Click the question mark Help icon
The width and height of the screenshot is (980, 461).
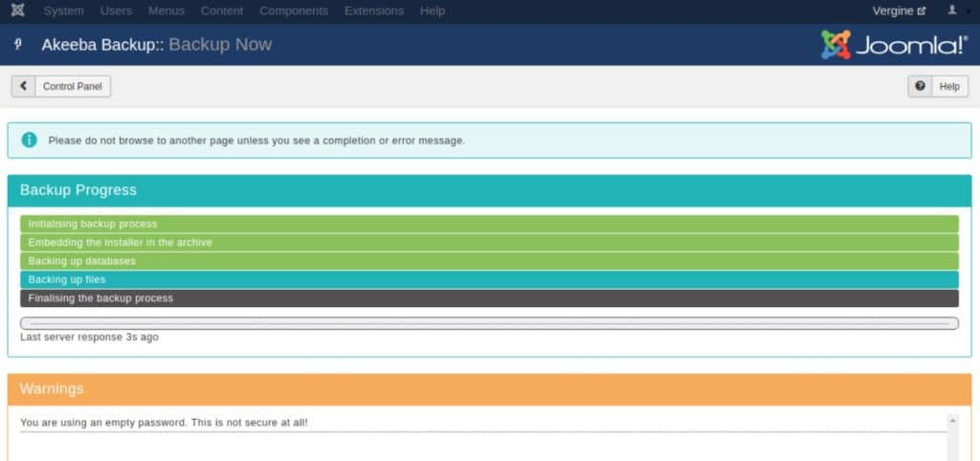(x=920, y=86)
